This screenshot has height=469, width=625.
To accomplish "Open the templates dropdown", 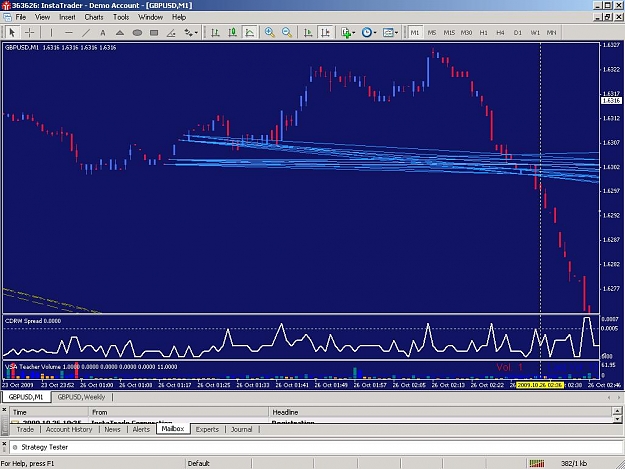I will pyautogui.click(x=390, y=33).
